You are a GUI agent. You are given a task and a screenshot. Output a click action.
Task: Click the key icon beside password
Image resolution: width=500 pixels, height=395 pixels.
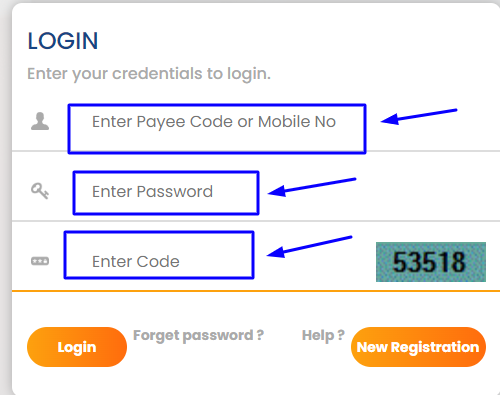pos(40,191)
